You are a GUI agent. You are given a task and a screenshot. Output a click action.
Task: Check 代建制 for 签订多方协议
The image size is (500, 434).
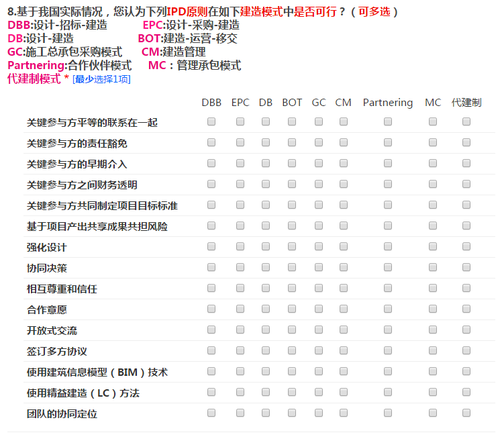pyautogui.click(x=466, y=351)
